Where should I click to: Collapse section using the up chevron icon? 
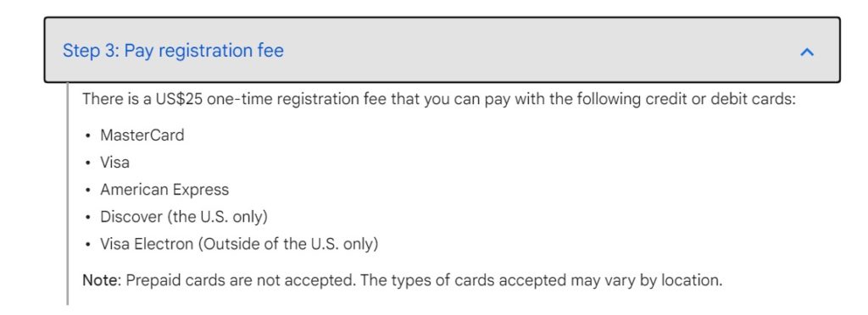807,52
